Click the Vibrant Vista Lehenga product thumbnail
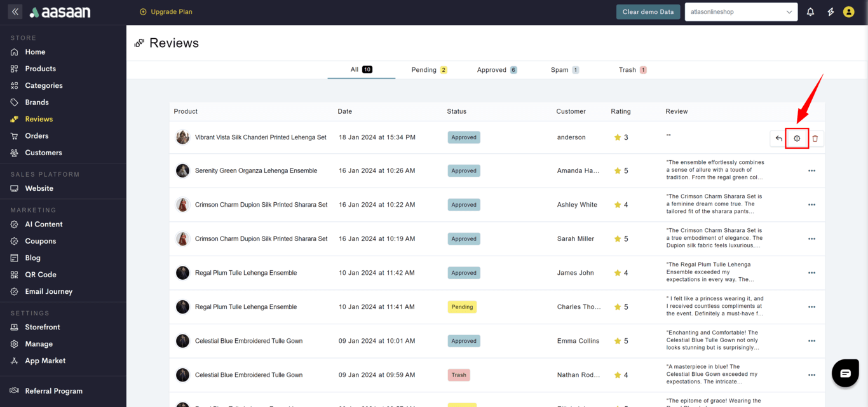868x407 pixels. 182,137
